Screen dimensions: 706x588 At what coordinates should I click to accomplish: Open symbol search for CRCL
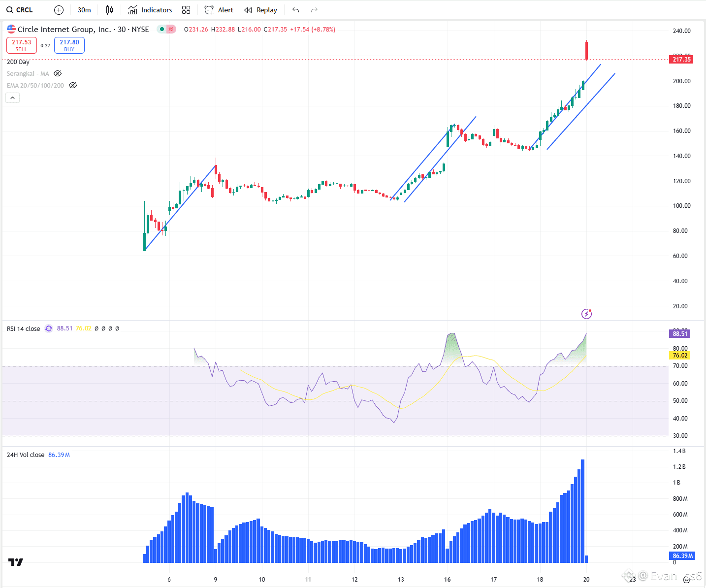20,10
